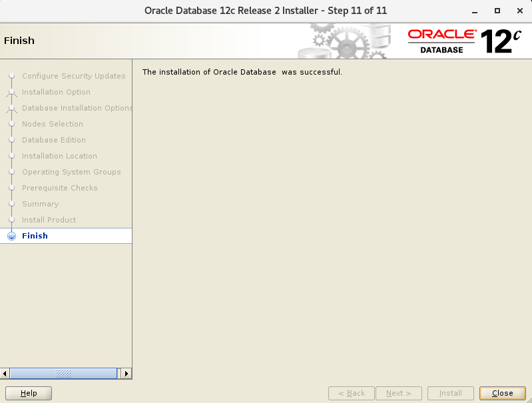
Task: Click the sidebar scrollbar left arrow
Action: [x=5, y=374]
